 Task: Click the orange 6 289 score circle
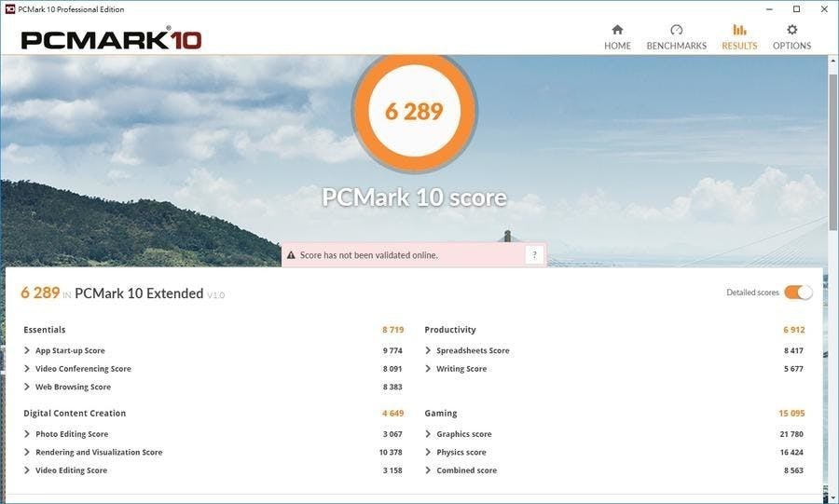(x=414, y=111)
